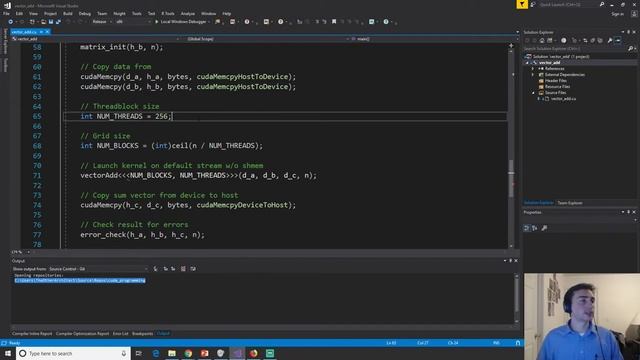Switch to Breakpoints tab
Viewport: 640px width, 360px height.
point(142,333)
